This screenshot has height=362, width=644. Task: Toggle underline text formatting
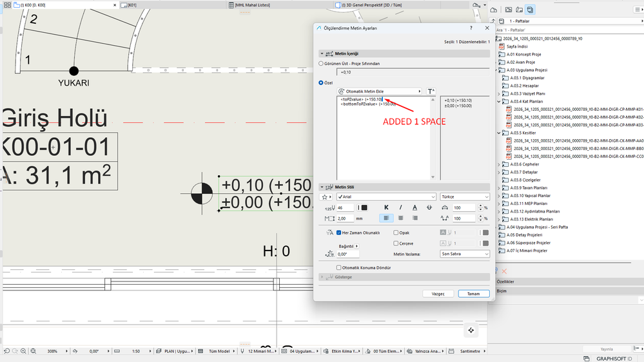(415, 207)
